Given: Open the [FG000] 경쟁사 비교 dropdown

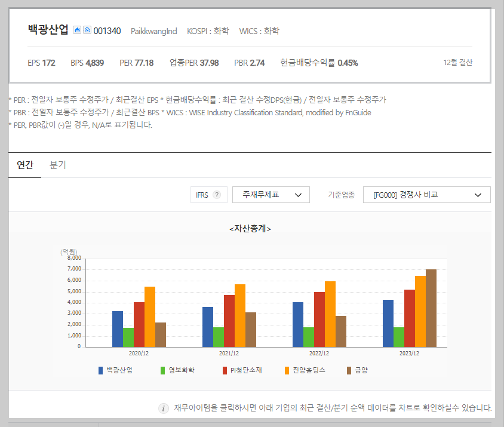Looking at the screenshot, I should 426,195.
